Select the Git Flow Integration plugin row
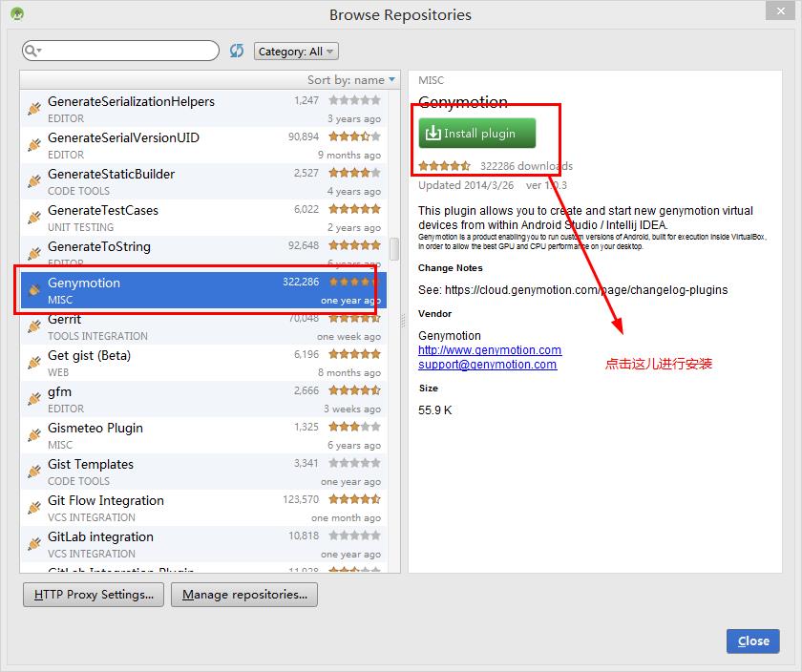Screen dimensions: 802x672 point(203,509)
